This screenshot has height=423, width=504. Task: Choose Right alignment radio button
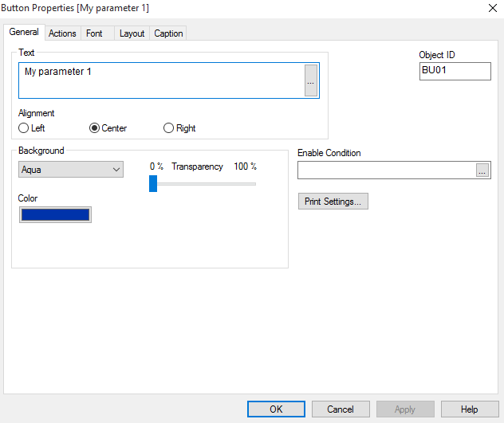pyautogui.click(x=168, y=128)
